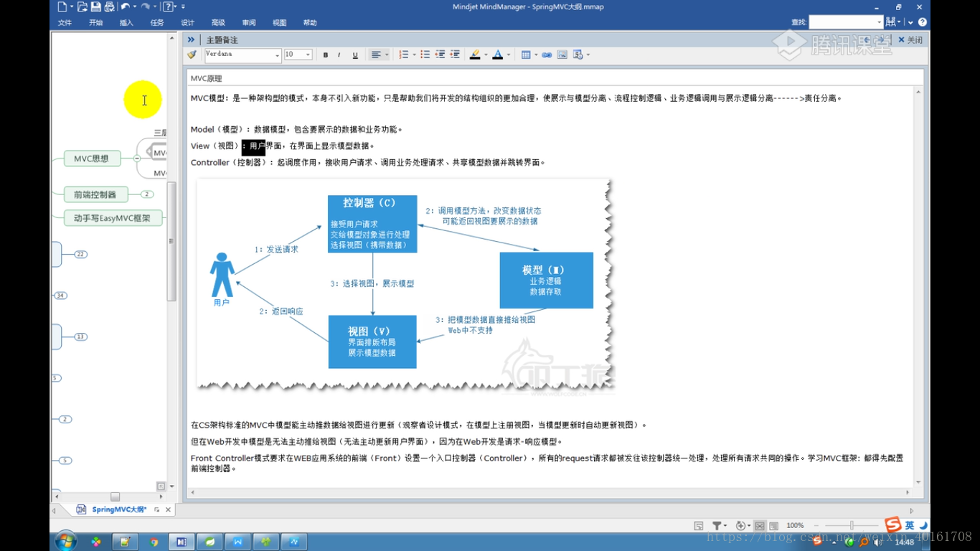The width and height of the screenshot is (980, 551).
Task: Collapse ribbon with the chevron near help
Action: coord(910,22)
